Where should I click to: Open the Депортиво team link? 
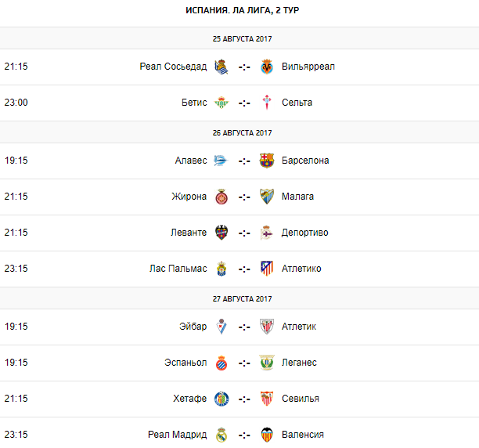pos(304,233)
